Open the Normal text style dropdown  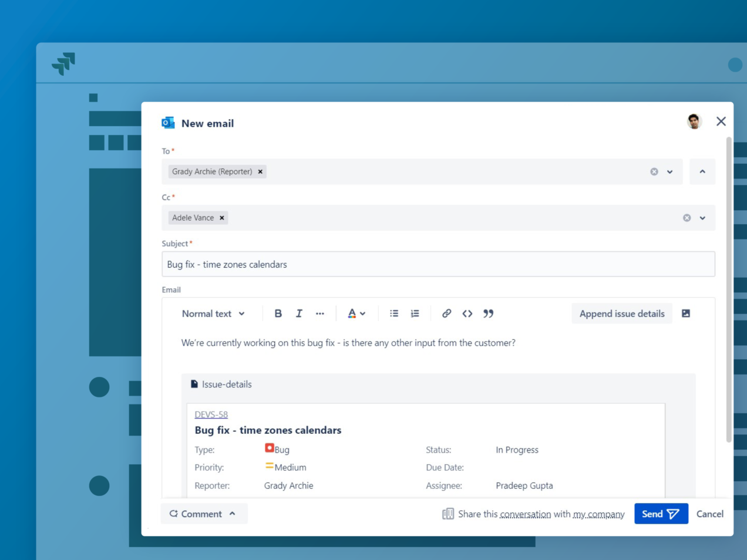[213, 313]
